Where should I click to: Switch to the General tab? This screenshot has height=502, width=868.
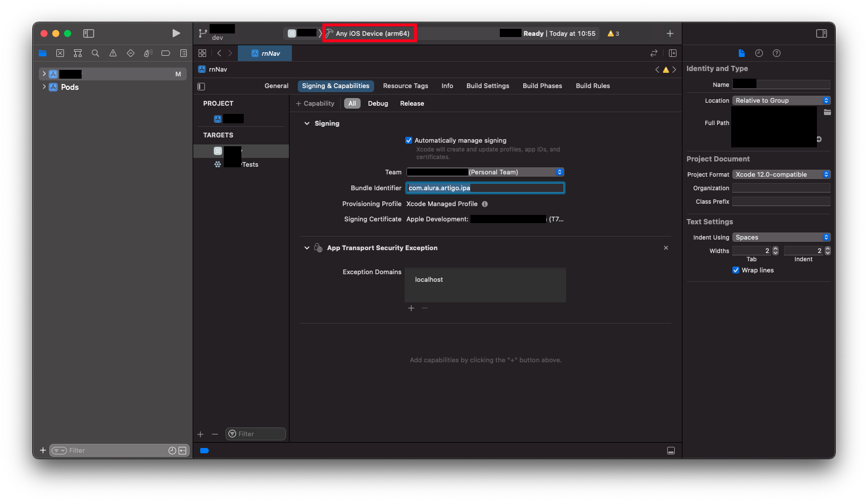(x=276, y=86)
